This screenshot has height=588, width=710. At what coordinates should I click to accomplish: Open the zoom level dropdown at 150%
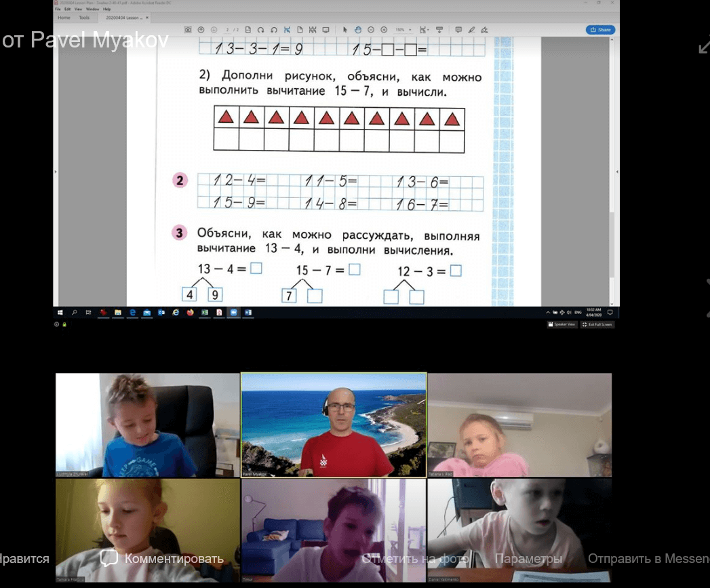(x=403, y=30)
